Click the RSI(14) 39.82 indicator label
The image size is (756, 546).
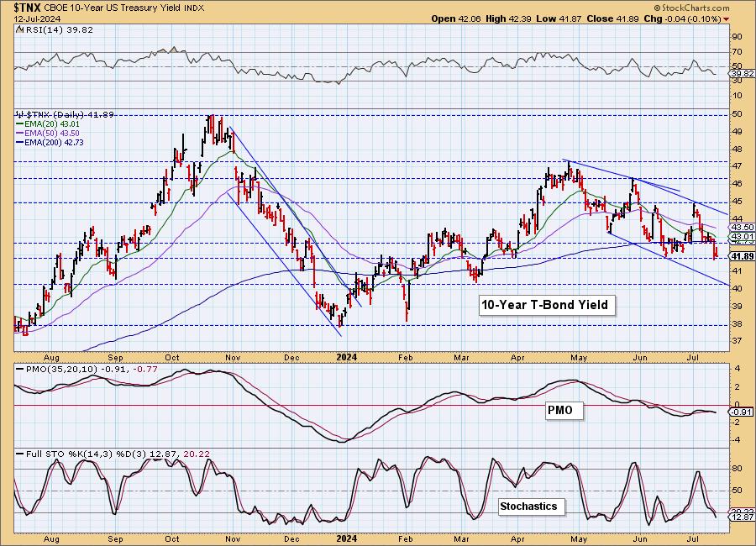coord(58,30)
